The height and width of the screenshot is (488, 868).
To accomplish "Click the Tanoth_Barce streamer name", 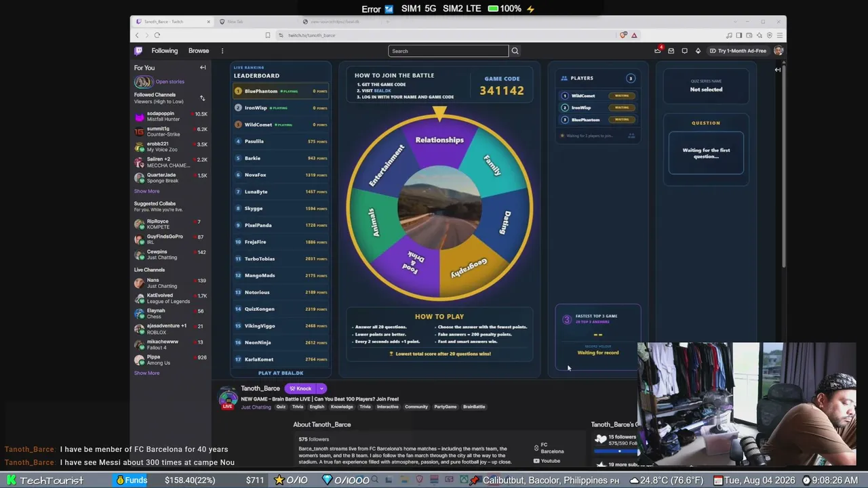I will pyautogui.click(x=260, y=388).
